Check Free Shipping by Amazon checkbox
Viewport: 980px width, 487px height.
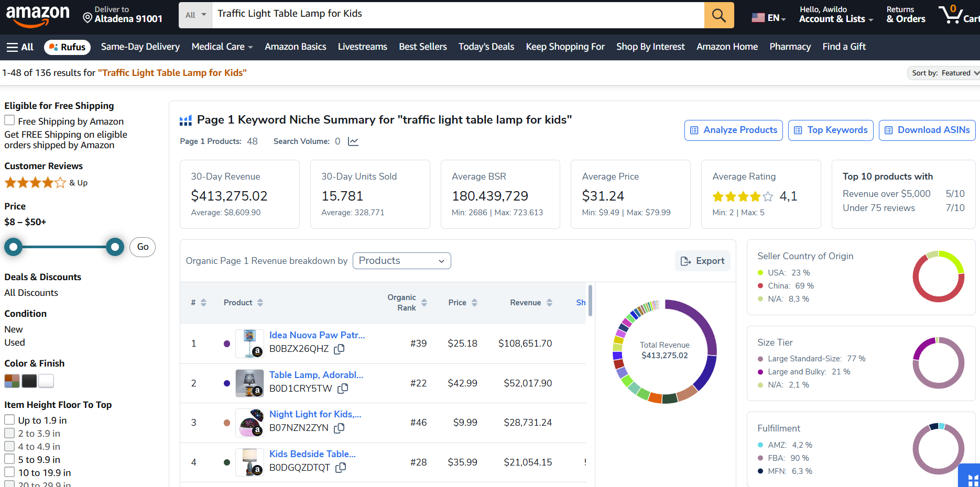(9, 120)
